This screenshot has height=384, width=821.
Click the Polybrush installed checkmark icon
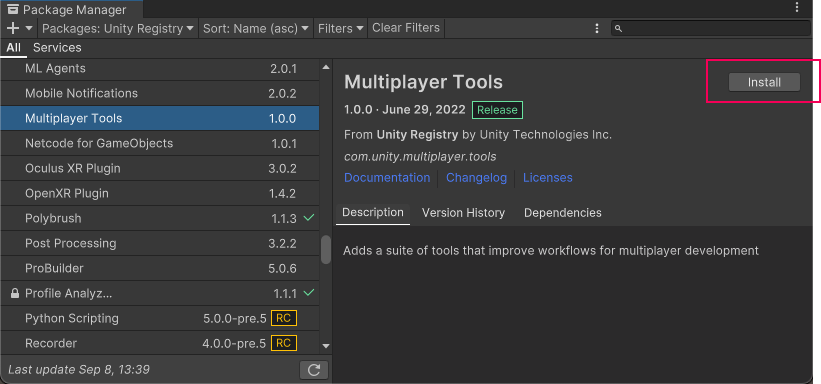(309, 217)
